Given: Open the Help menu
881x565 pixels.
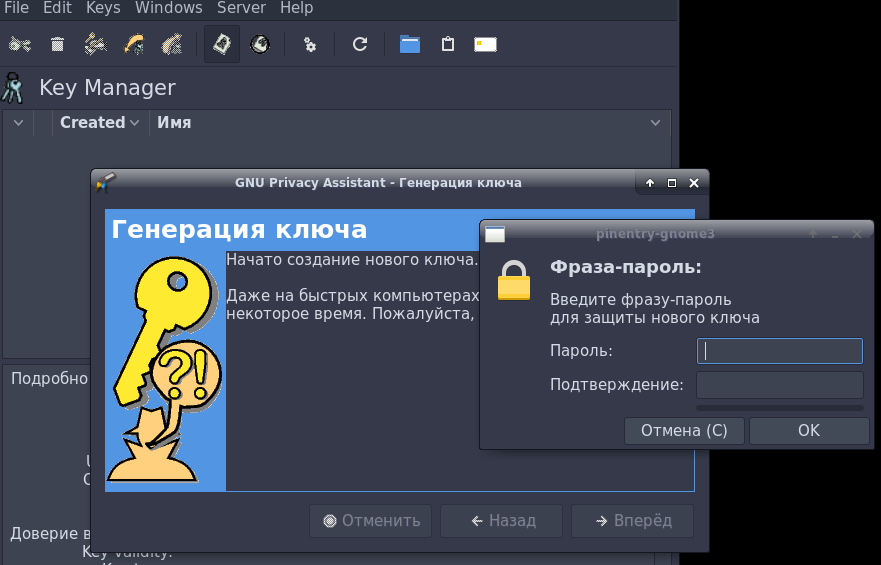Looking at the screenshot, I should (297, 8).
